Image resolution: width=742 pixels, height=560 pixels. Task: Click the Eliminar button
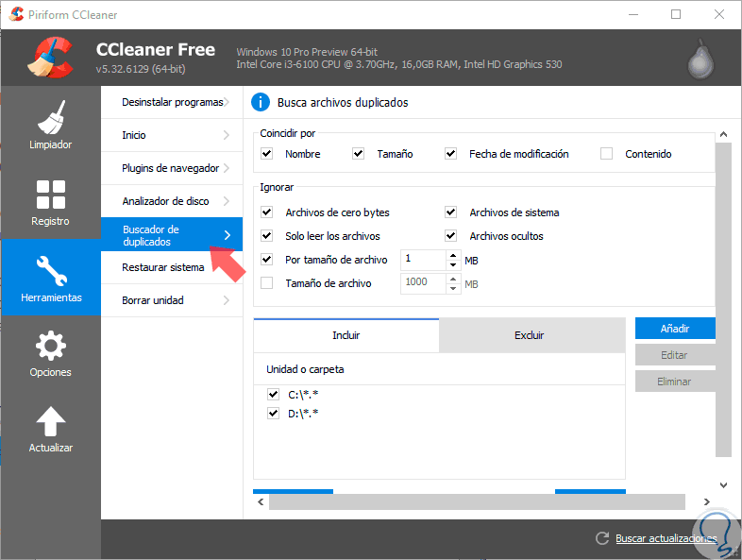coord(675,382)
